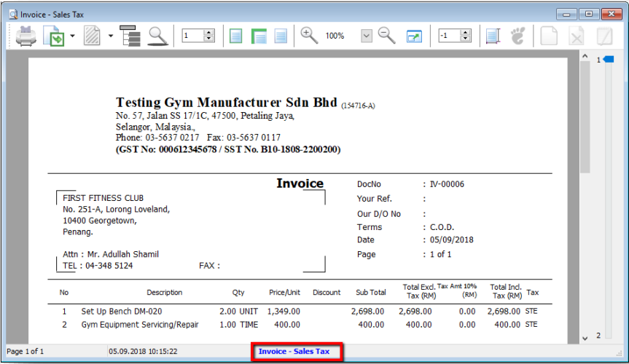This screenshot has height=364, width=629.
Task: Click the full screen view icon
Action: [x=414, y=36]
